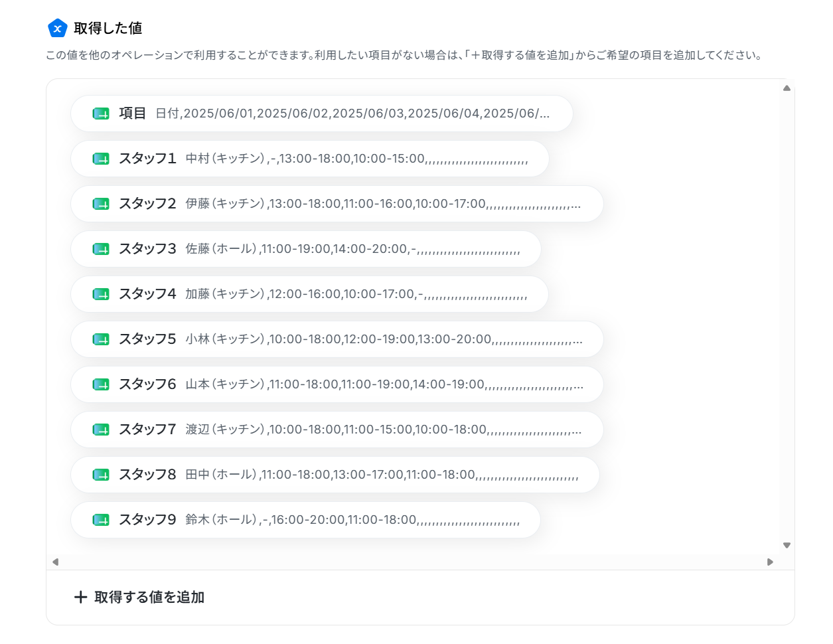Click the green sheet icon for スタッフ5
This screenshot has width=833, height=644.
101,339
